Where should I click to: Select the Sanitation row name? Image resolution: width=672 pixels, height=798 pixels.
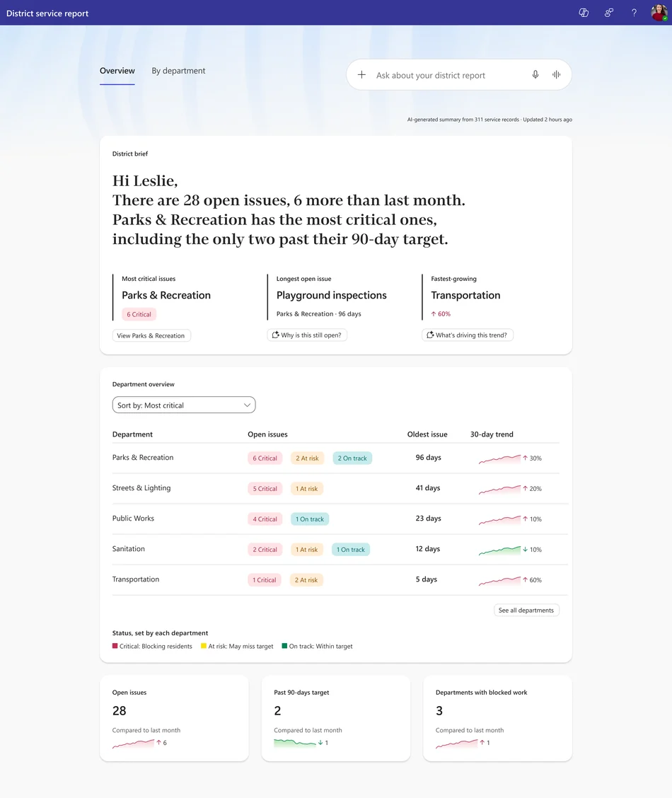(129, 549)
